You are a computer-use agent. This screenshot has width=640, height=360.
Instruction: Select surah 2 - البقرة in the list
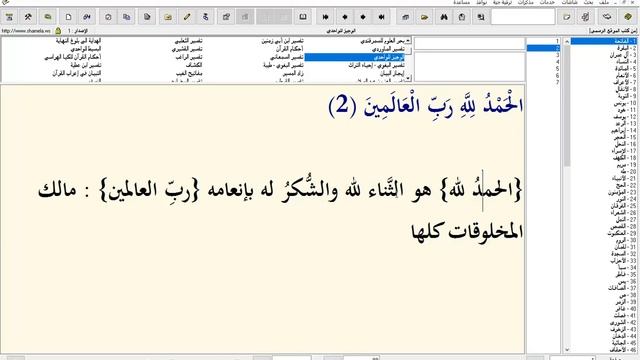(603, 48)
